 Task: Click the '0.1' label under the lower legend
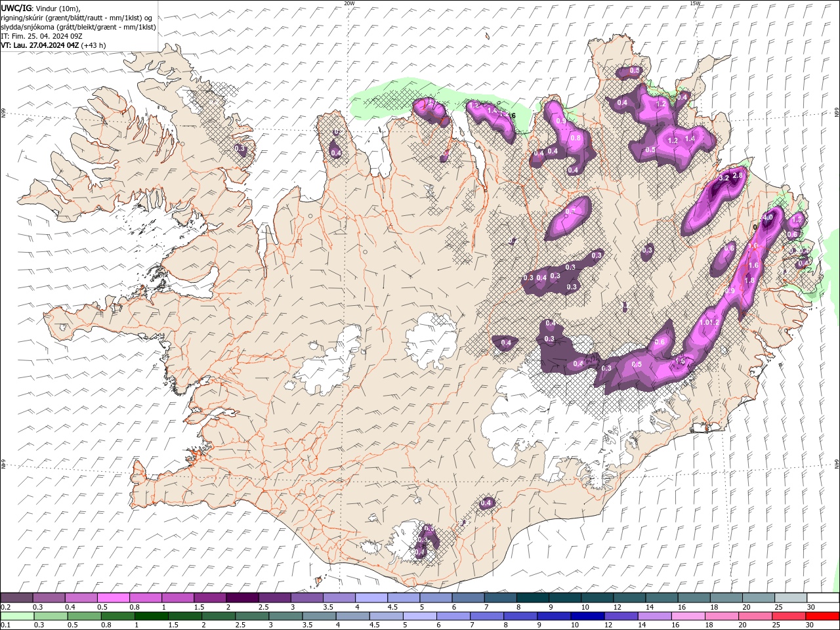[x=5, y=625]
